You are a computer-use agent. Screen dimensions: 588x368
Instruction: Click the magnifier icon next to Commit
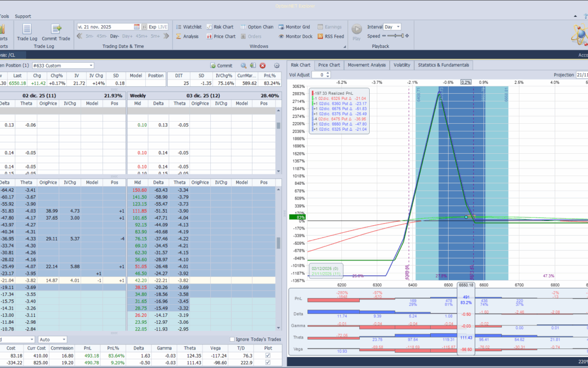tap(243, 65)
